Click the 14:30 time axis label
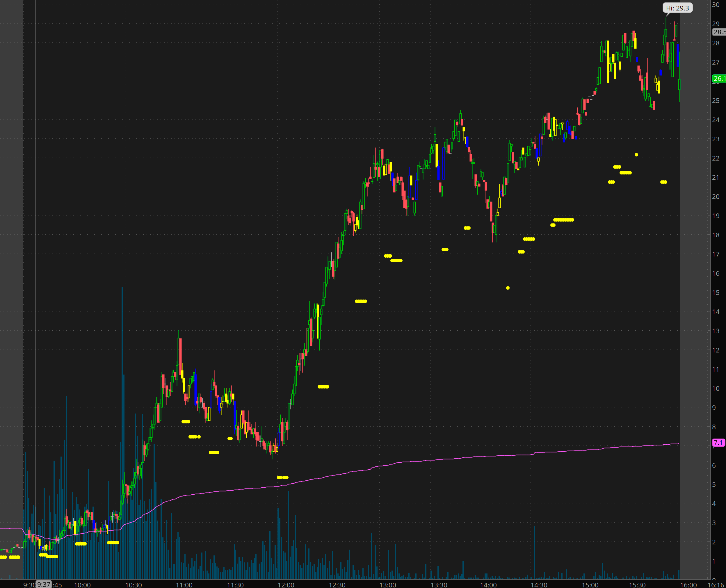Viewport: 726px width, 588px height. pyautogui.click(x=539, y=585)
